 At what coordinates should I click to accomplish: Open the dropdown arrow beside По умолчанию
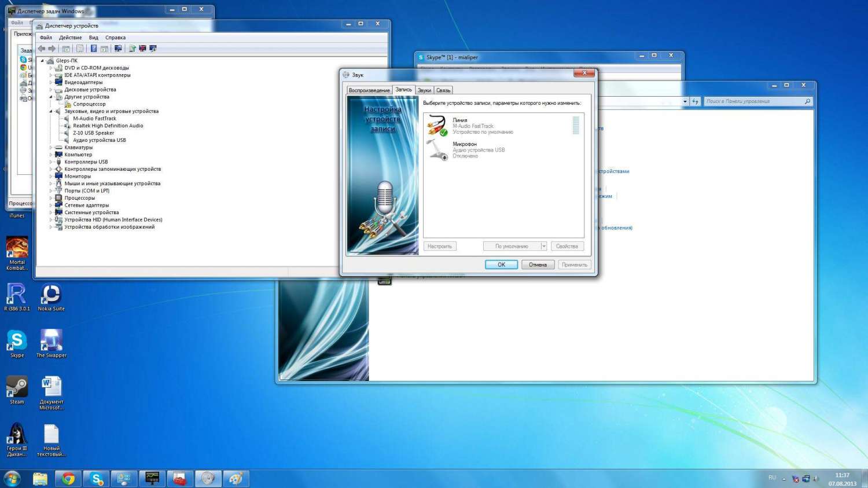[543, 247]
